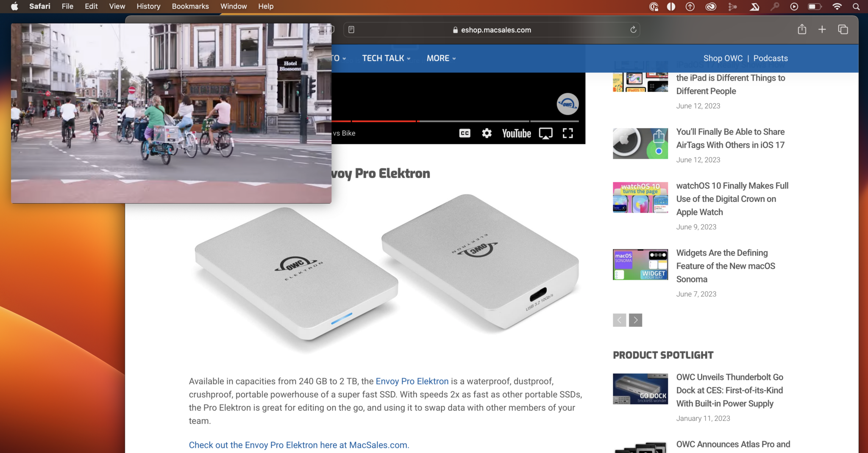Toggle closed captions on the video
Viewport: 868px width, 453px height.
(465, 133)
